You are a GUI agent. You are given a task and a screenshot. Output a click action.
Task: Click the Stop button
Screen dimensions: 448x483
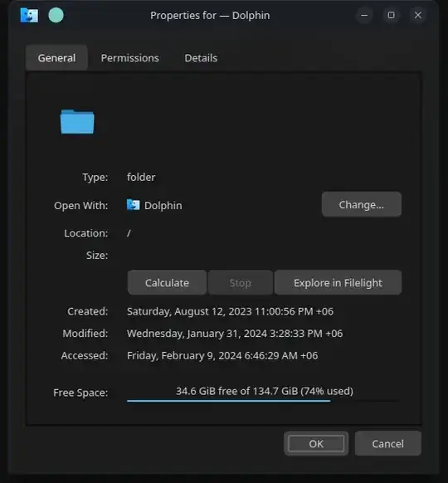click(x=240, y=283)
